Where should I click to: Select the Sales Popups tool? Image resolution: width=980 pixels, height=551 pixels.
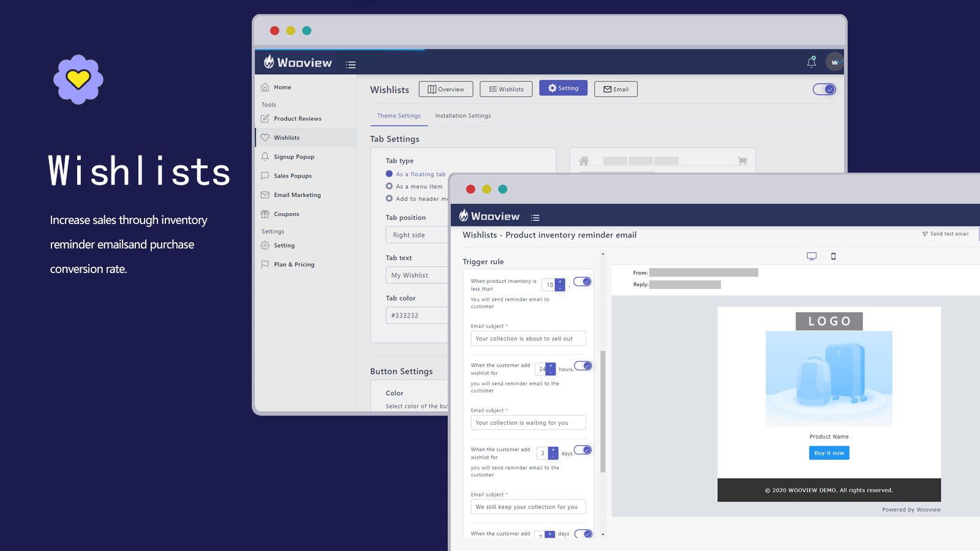click(x=293, y=176)
